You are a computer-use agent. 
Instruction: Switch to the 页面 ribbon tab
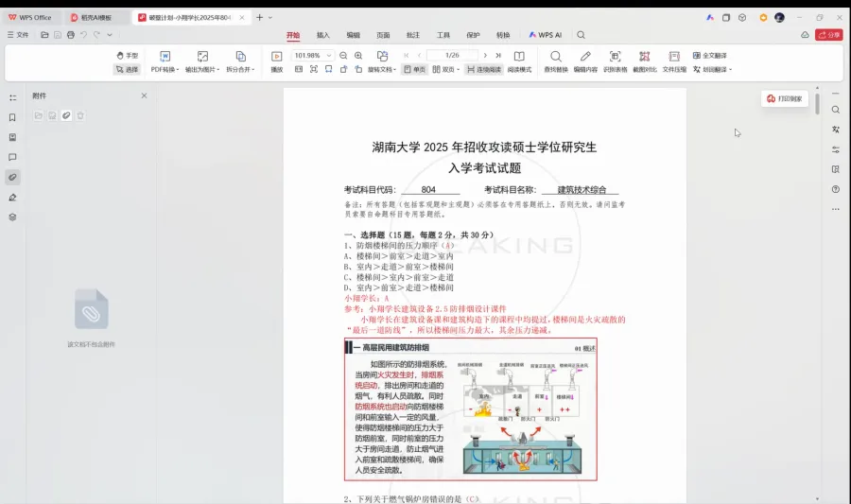(x=383, y=35)
